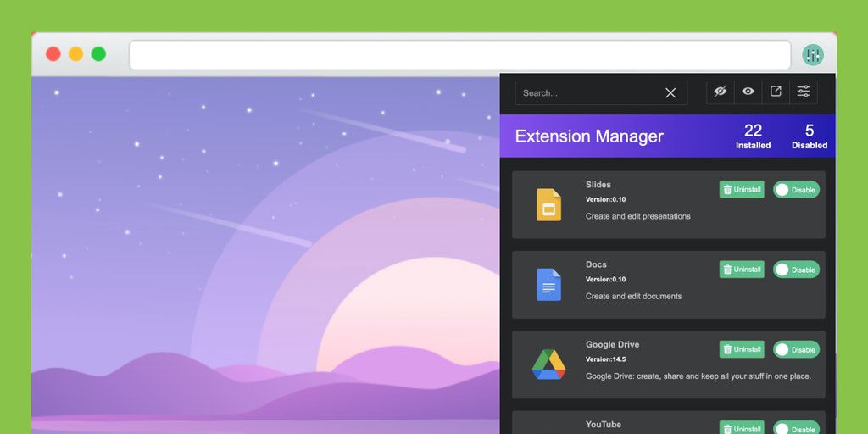
Task: Click the YouTube extension title
Action: [604, 424]
